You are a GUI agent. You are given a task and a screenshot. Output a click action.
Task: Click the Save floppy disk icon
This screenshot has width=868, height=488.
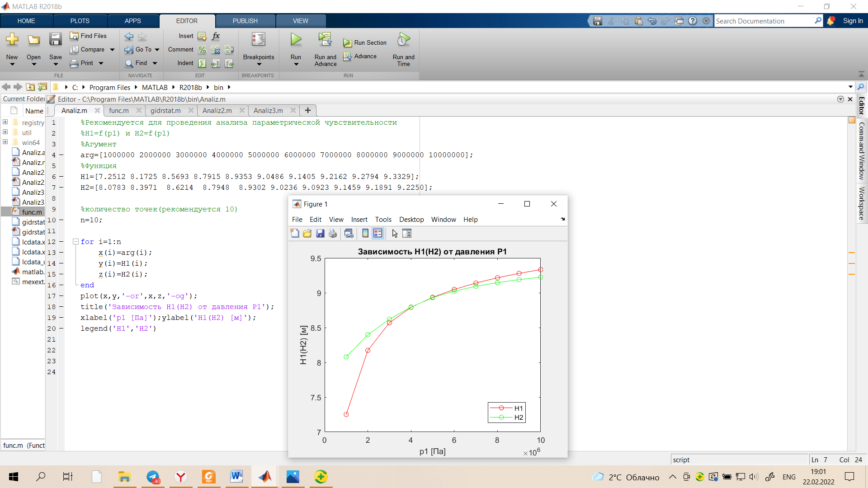(x=55, y=40)
